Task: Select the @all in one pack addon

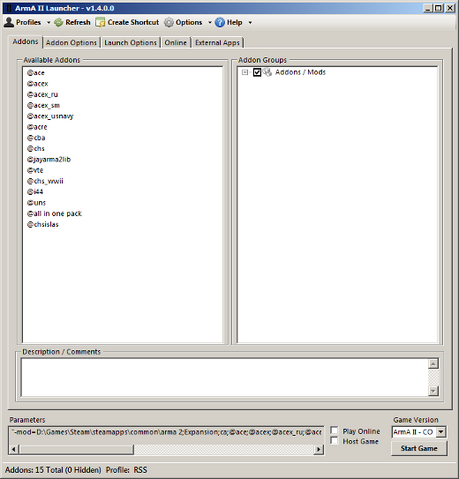Action: click(54, 213)
